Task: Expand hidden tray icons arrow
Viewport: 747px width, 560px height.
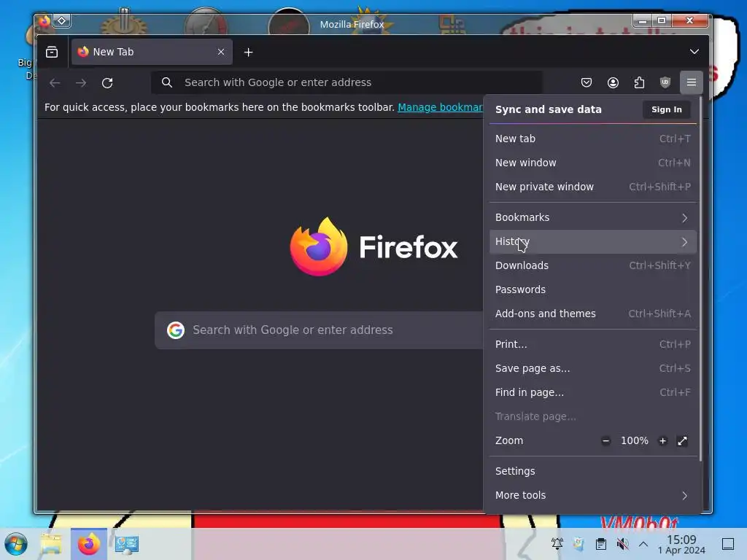Action: pyautogui.click(x=643, y=544)
